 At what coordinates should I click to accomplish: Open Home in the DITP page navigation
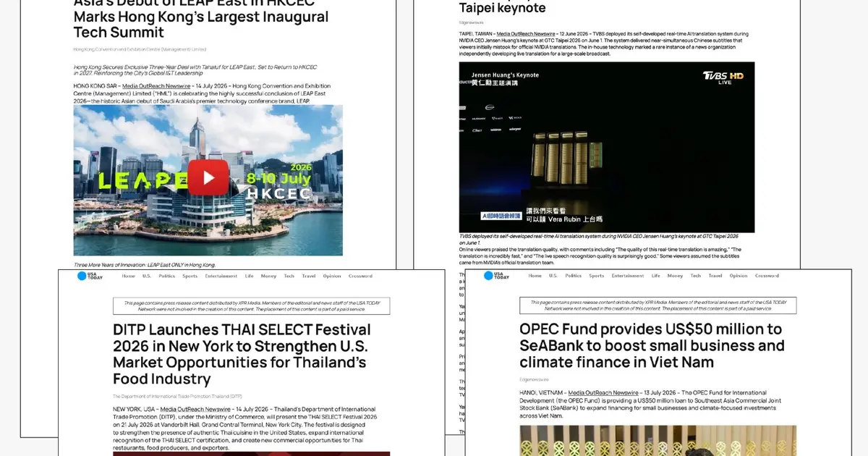(129, 276)
